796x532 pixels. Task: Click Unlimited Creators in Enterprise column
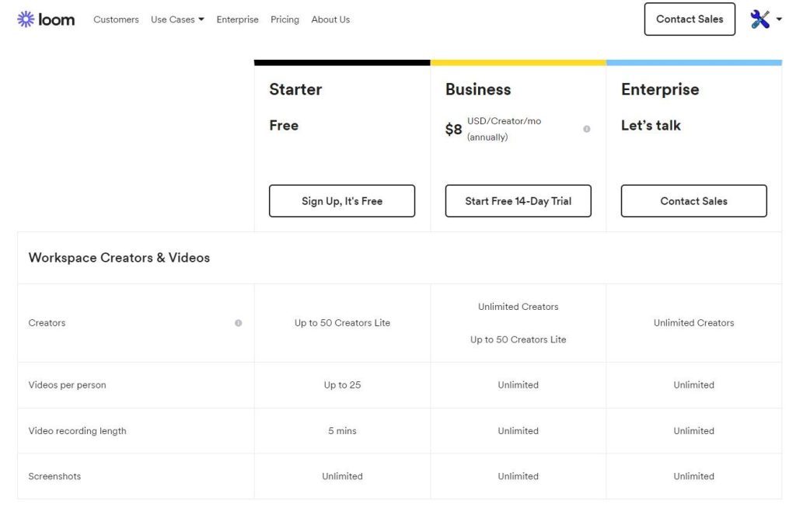tap(693, 323)
